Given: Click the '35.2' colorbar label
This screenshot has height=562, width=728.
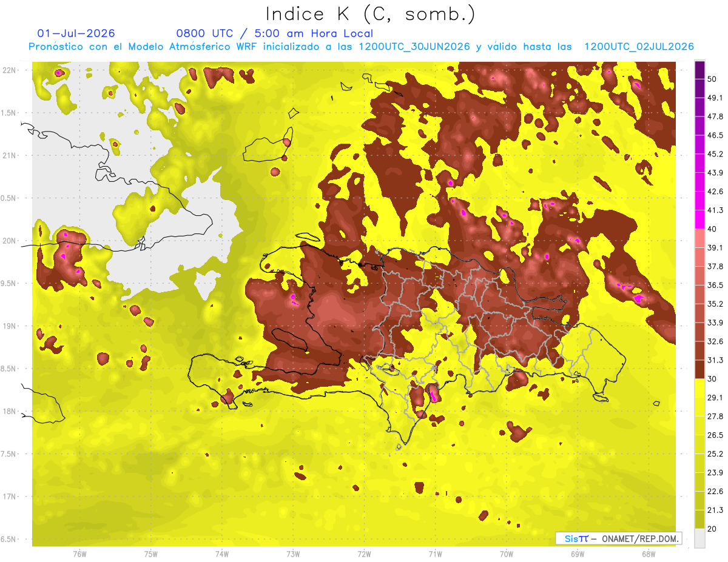Looking at the screenshot, I should pos(715,304).
